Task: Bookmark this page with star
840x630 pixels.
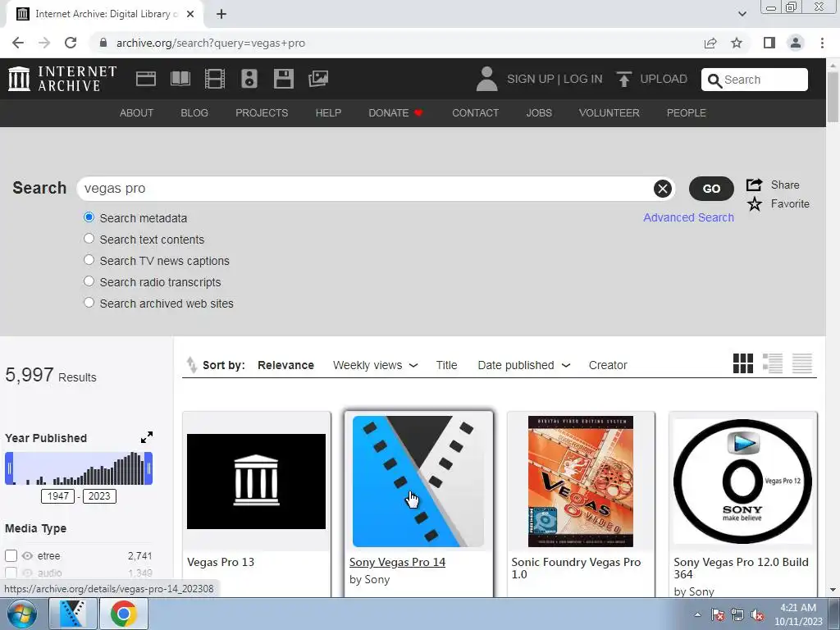Action: pos(737,43)
